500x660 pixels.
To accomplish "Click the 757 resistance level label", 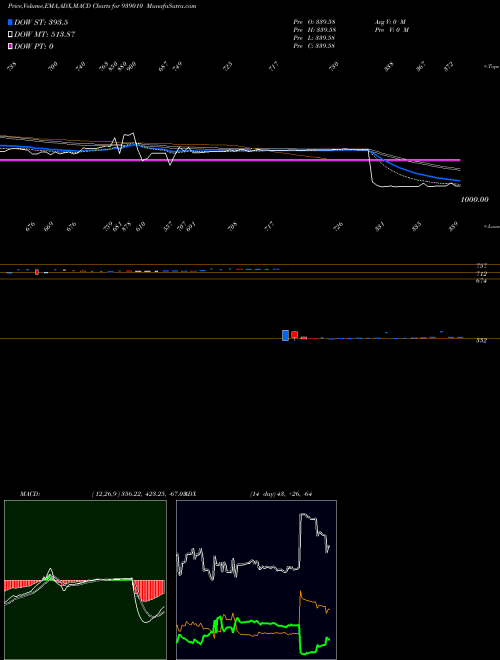I will click(x=481, y=266).
